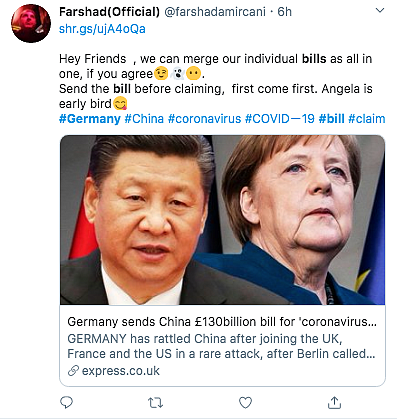Click the link chain icon beside express.co.uk
The width and height of the screenshot is (397, 419).
[x=73, y=370]
